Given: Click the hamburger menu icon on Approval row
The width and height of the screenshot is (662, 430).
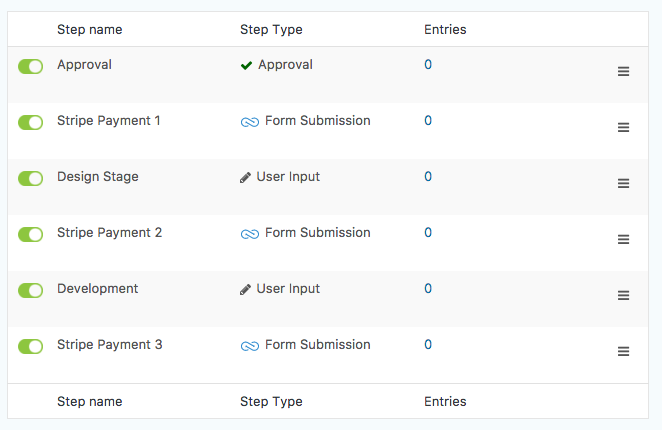Looking at the screenshot, I should click(x=623, y=71).
